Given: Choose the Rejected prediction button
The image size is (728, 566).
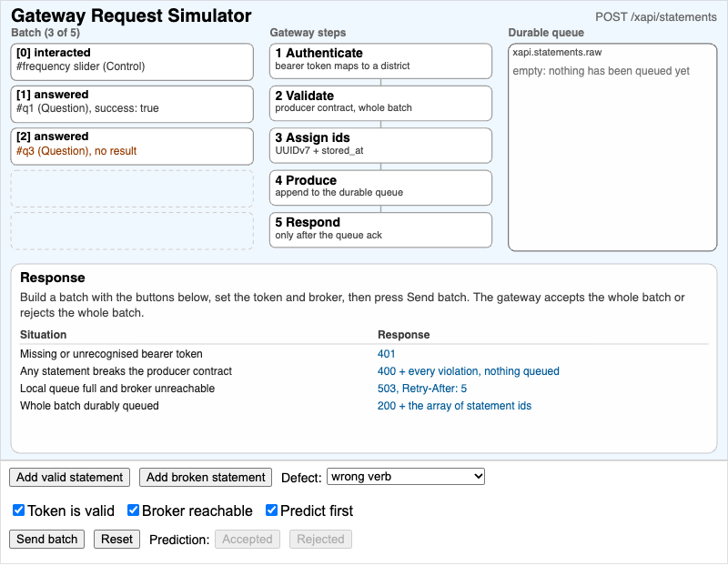Looking at the screenshot, I should tap(321, 539).
